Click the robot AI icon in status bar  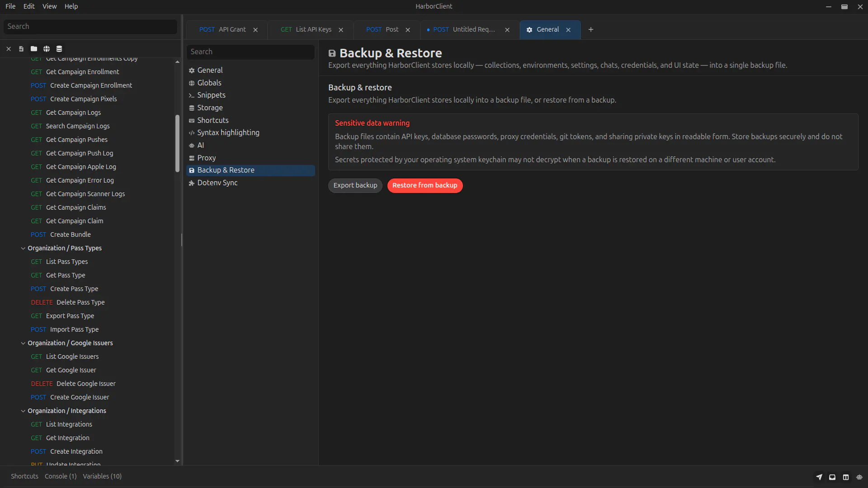pos(859,477)
